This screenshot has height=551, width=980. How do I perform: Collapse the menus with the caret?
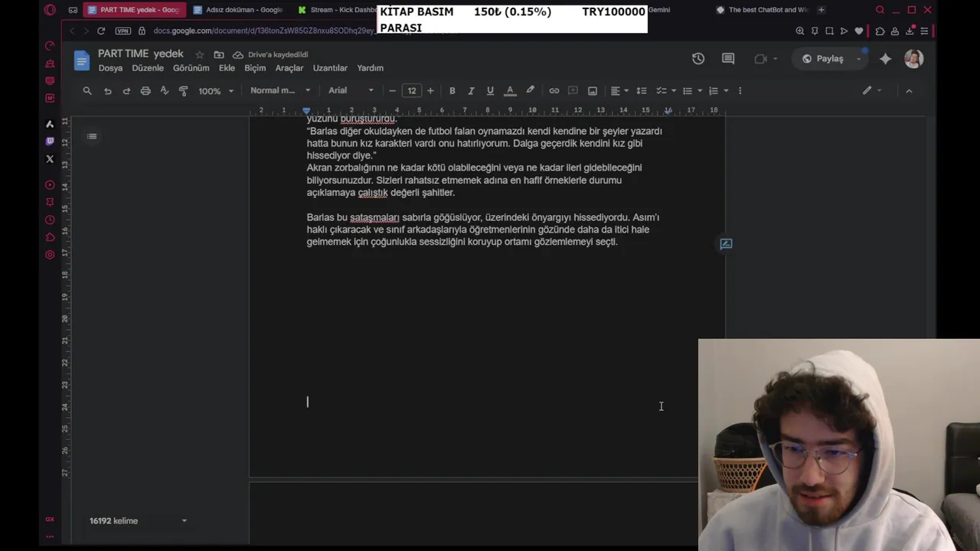909,90
